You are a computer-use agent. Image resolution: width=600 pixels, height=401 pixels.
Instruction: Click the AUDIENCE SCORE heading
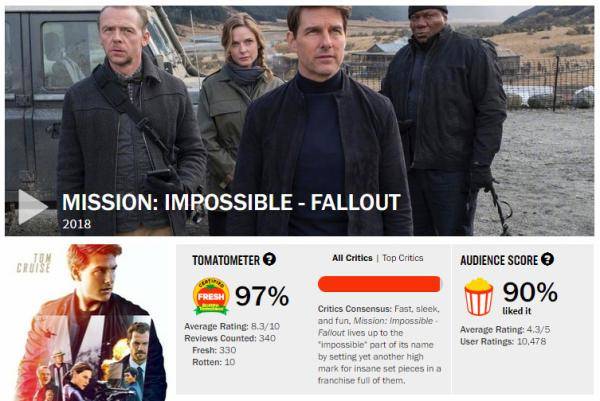coord(498,260)
